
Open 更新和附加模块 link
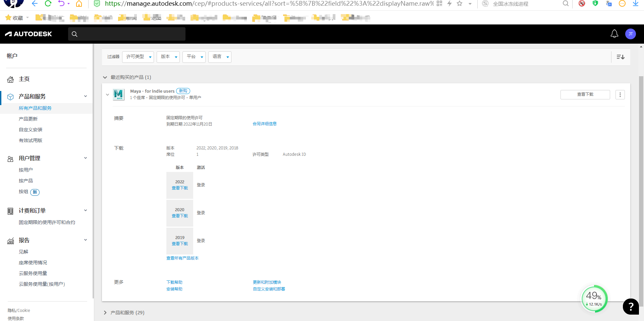pyautogui.click(x=267, y=282)
